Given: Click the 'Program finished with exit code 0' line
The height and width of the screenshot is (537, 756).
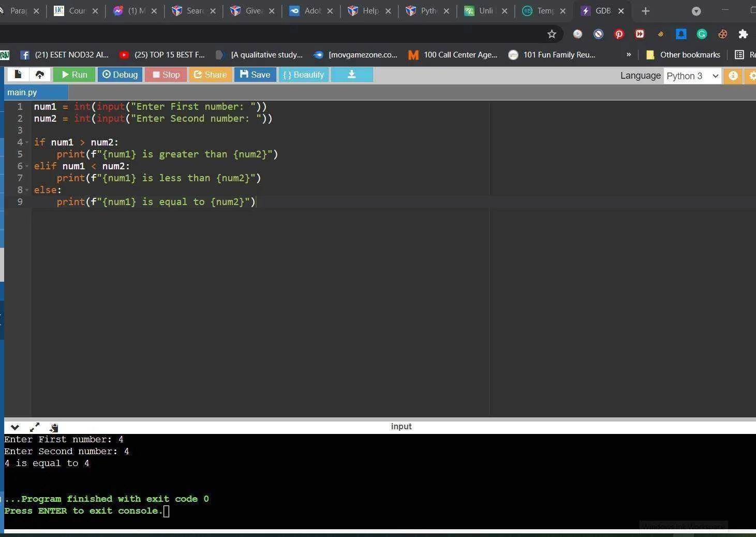Looking at the screenshot, I should (x=107, y=499).
